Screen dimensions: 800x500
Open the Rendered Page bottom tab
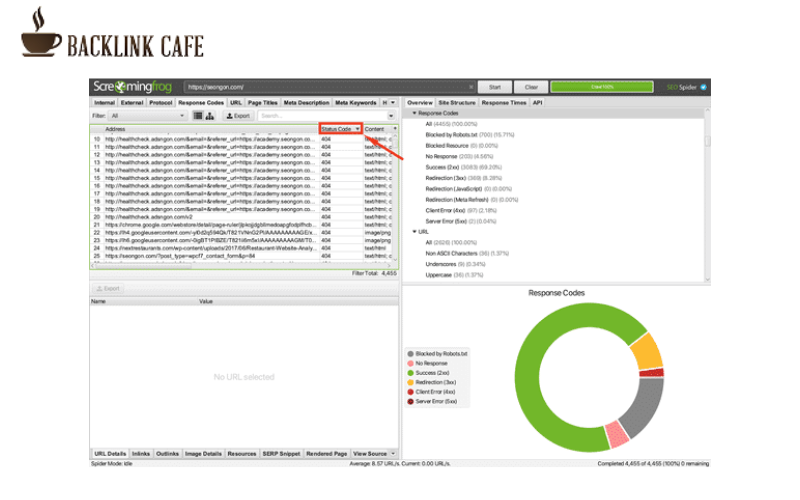tap(327, 454)
